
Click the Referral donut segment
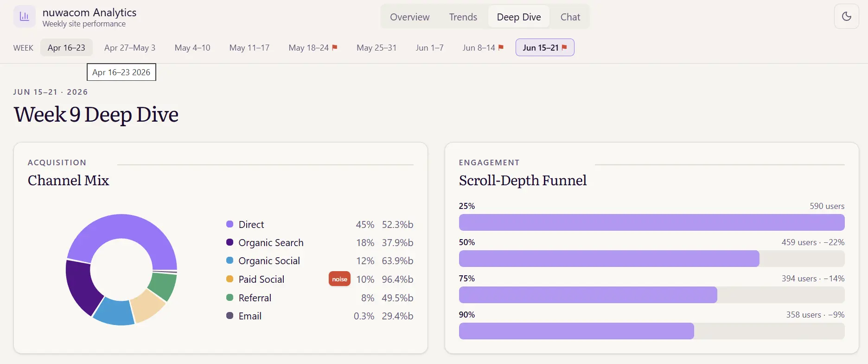[163, 286]
